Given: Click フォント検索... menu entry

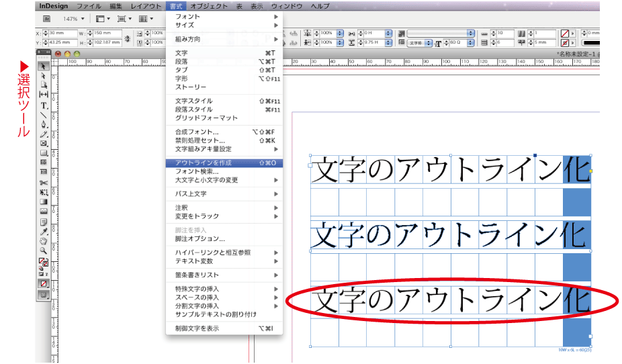Looking at the screenshot, I should pyautogui.click(x=197, y=171).
